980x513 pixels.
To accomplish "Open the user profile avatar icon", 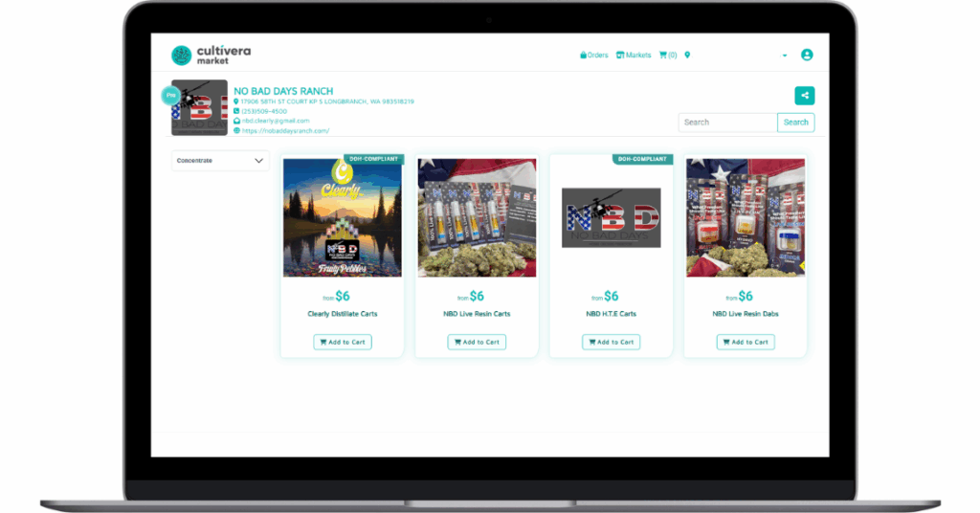I will [x=807, y=55].
